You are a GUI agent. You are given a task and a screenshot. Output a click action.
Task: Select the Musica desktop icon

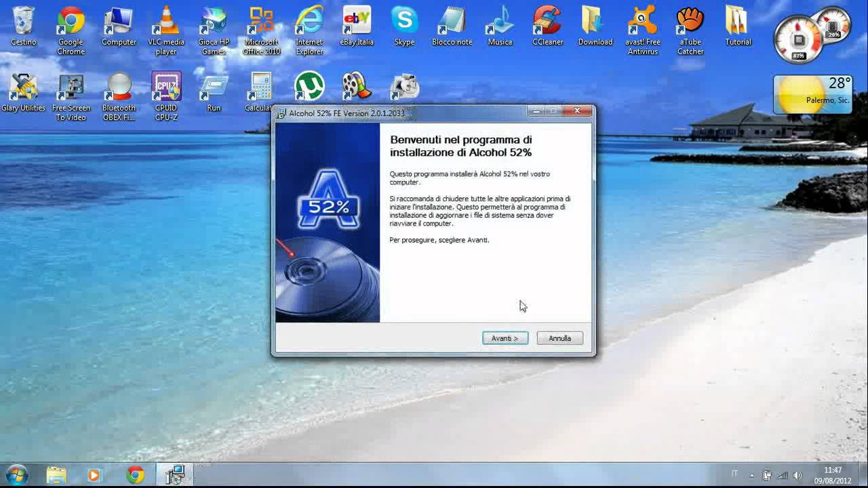pos(500,26)
